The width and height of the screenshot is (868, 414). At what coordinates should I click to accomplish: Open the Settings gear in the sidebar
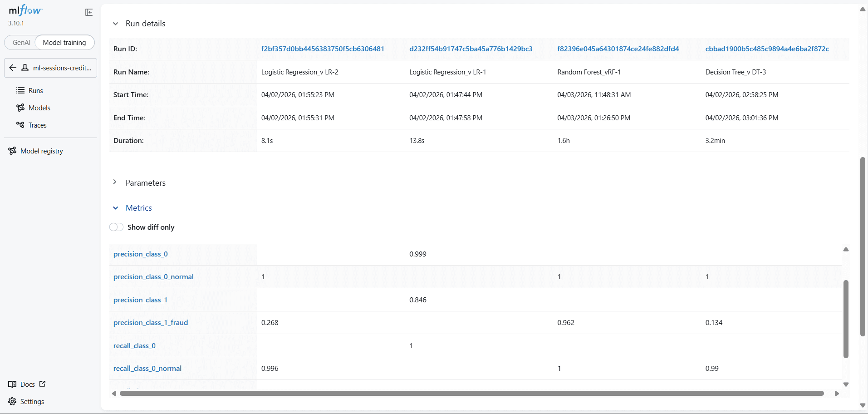click(13, 401)
